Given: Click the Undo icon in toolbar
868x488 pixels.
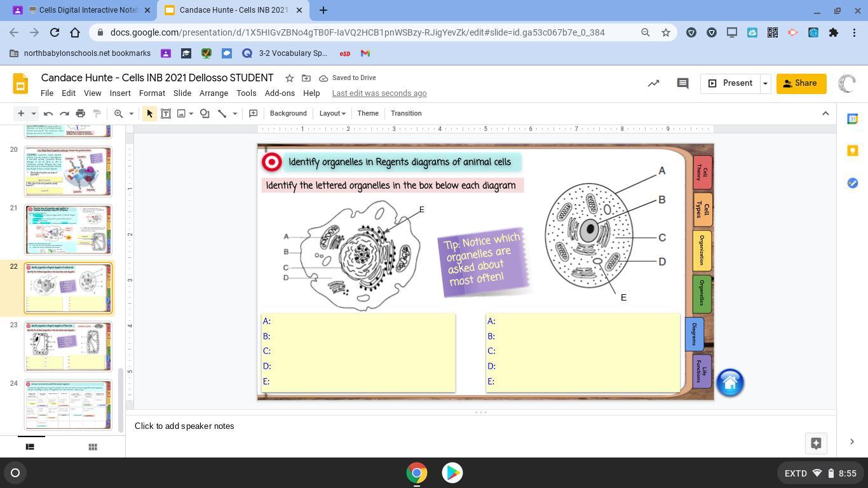Looking at the screenshot, I should [48, 114].
